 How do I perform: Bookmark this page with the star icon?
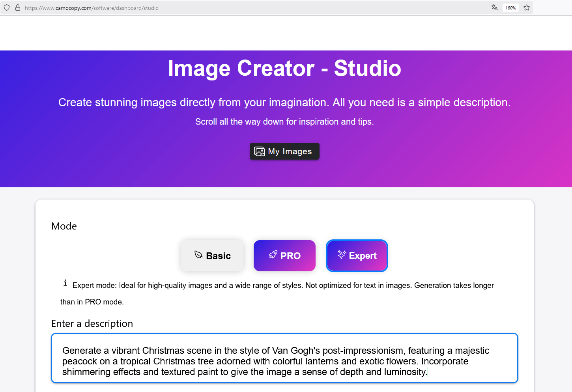(526, 7)
